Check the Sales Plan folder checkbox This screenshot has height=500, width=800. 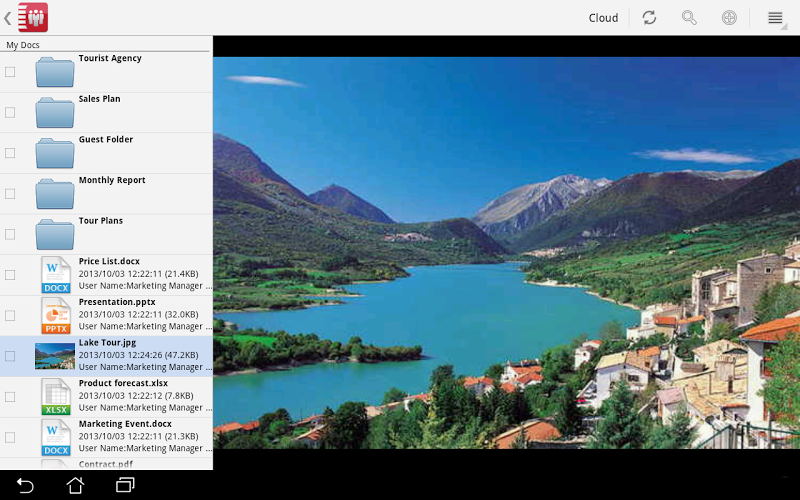[x=10, y=112]
